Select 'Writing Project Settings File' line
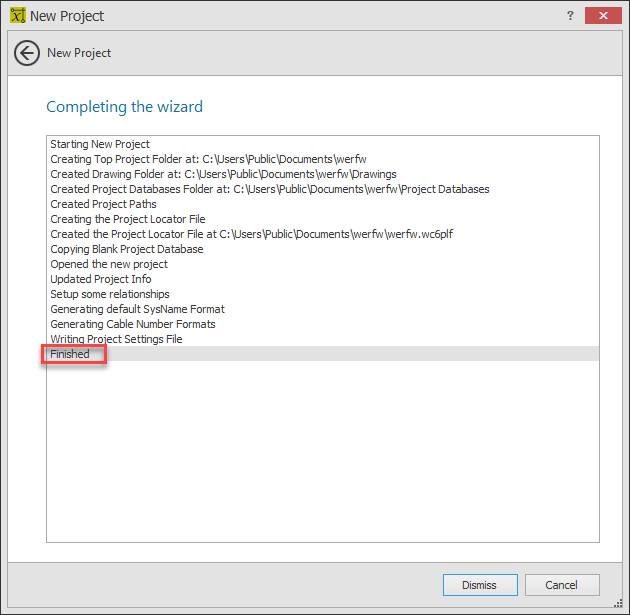This screenshot has width=630, height=615. click(323, 339)
